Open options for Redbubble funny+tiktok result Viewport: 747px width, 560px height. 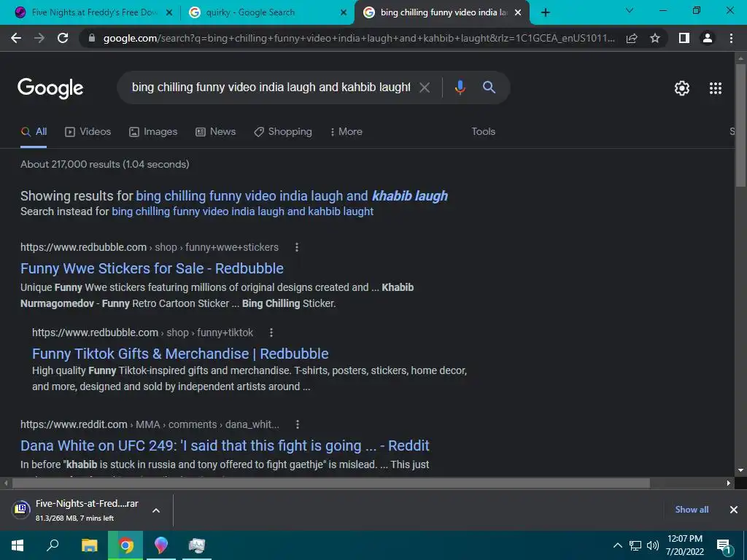coord(271,332)
